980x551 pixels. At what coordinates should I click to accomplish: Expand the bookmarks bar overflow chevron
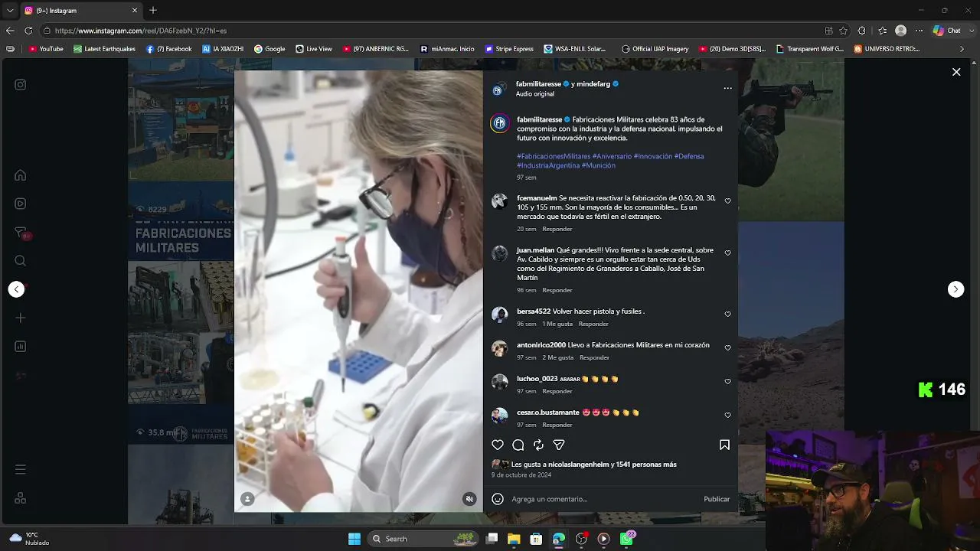962,49
